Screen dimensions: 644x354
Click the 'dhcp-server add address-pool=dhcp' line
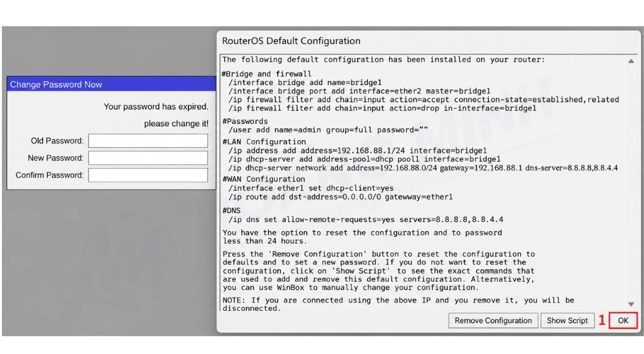click(x=365, y=159)
